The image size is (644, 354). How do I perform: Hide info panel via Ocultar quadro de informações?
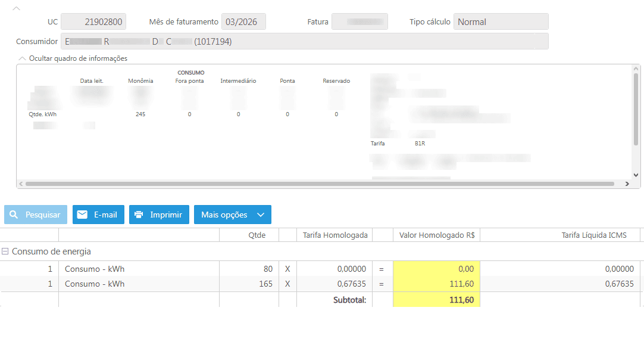(77, 58)
